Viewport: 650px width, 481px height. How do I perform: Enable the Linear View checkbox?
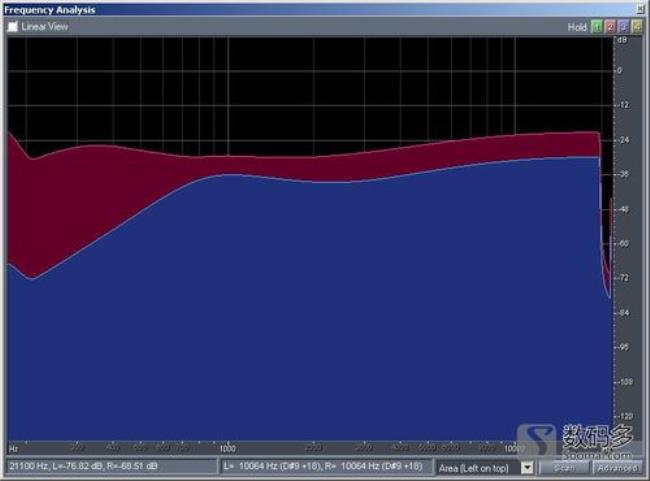(13, 27)
